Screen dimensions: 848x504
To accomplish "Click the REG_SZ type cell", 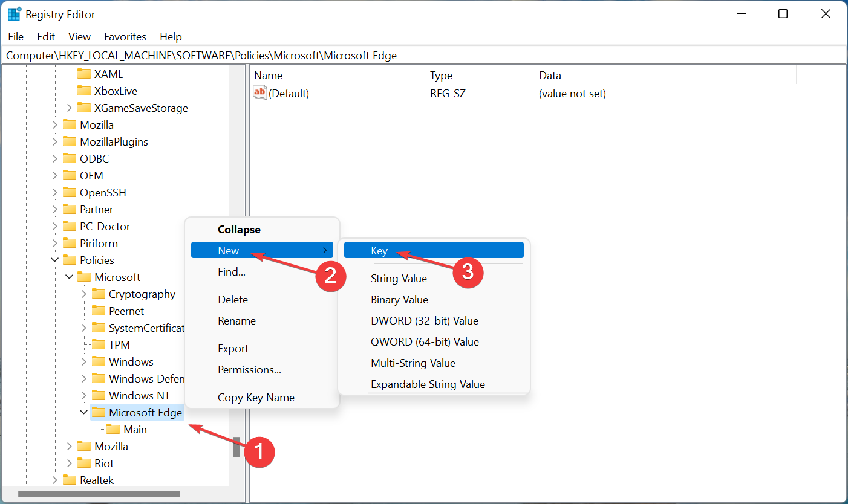I will (x=448, y=94).
